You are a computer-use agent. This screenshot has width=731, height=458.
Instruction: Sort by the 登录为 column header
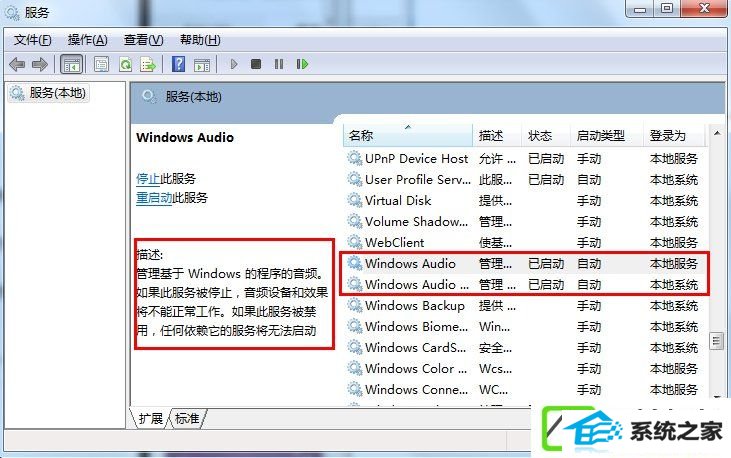click(675, 136)
